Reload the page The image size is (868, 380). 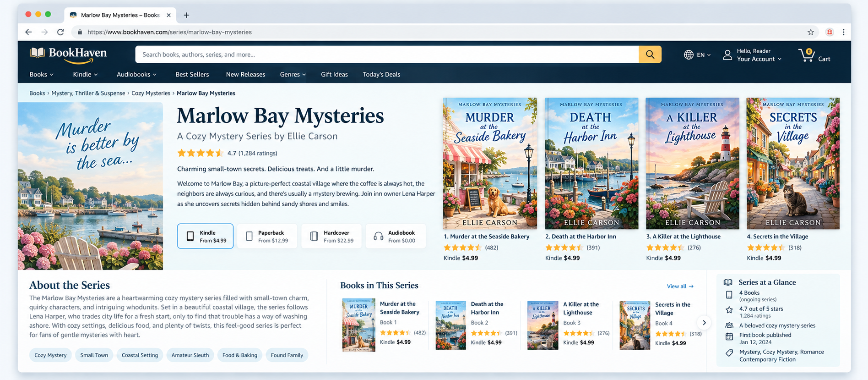point(60,32)
